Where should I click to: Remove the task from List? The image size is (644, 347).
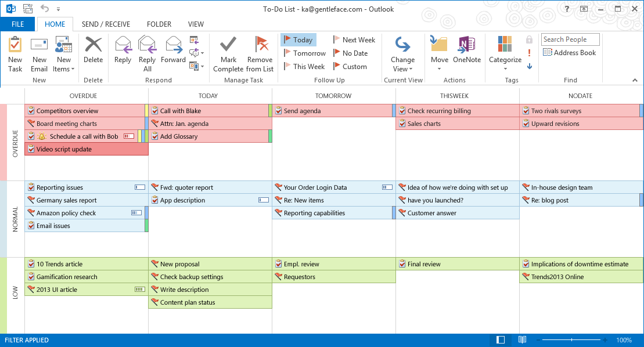pos(260,54)
